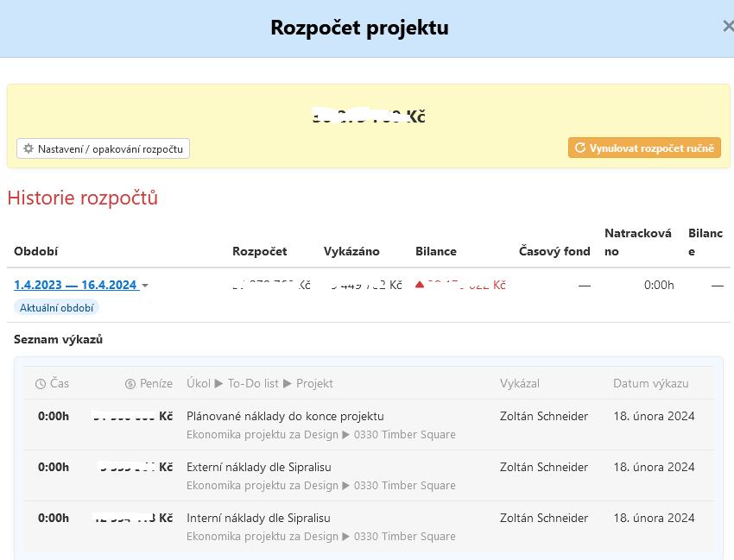734x560 pixels.
Task: Click the Historie rozpočtů heading
Action: click(82, 198)
